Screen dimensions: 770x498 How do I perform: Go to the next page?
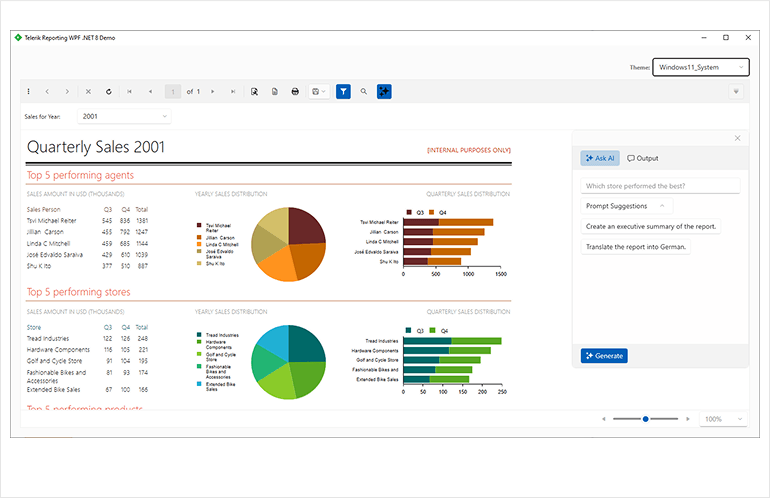(213, 91)
